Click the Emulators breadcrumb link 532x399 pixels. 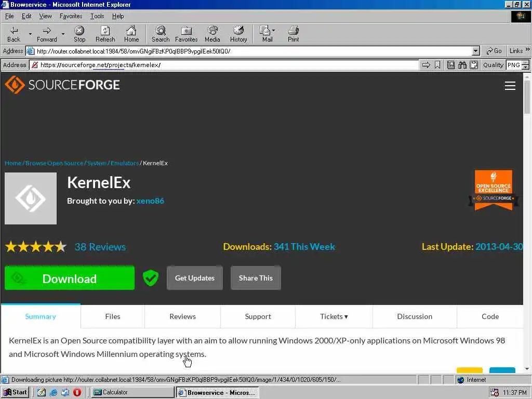tap(125, 163)
